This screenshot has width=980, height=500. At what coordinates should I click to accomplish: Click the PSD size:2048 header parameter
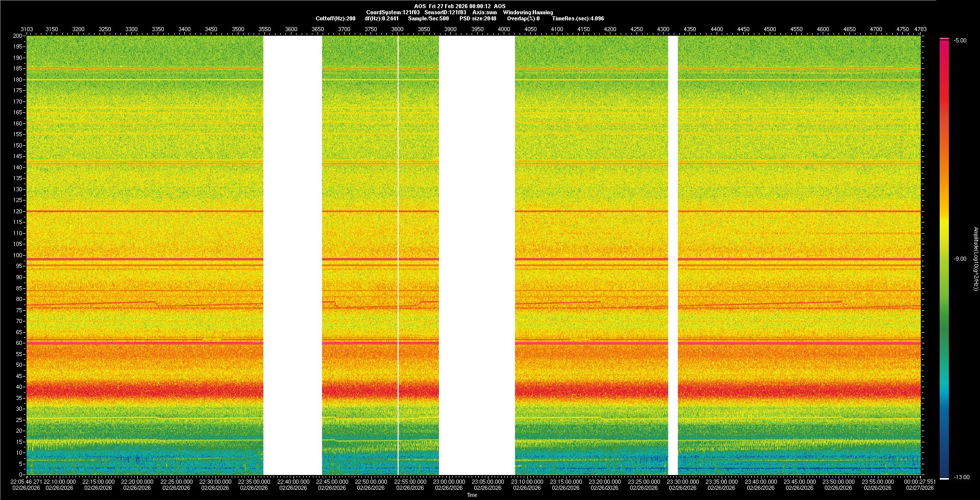point(478,18)
